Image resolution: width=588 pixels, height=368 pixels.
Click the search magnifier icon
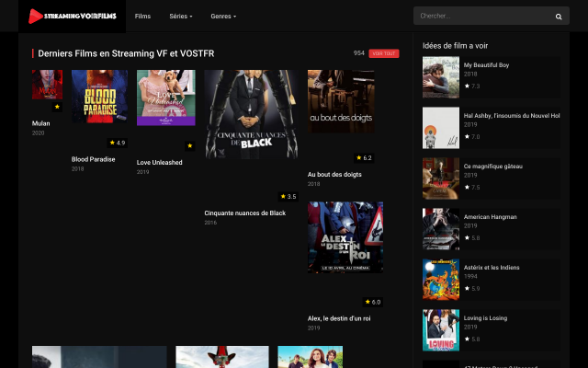559,17
